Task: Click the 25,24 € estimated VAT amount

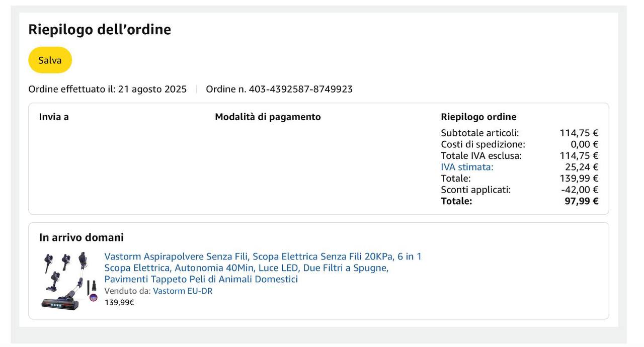Action: coord(581,167)
